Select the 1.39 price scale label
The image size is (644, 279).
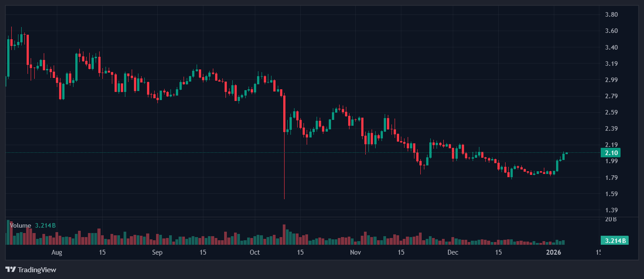(x=611, y=210)
